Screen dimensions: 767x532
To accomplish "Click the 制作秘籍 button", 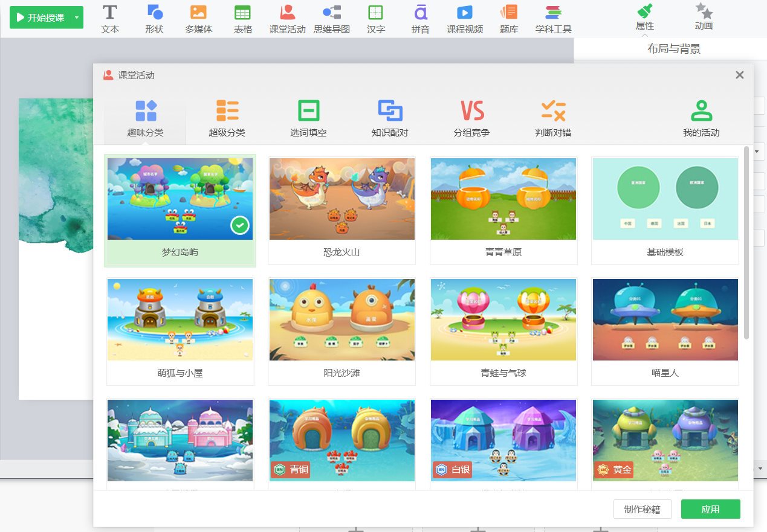I will [x=642, y=509].
